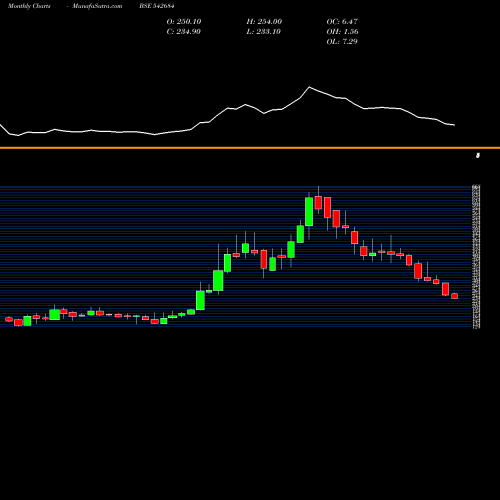Click the tallest green candlestick near the chart top
The height and width of the screenshot is (500, 500).
tap(309, 212)
